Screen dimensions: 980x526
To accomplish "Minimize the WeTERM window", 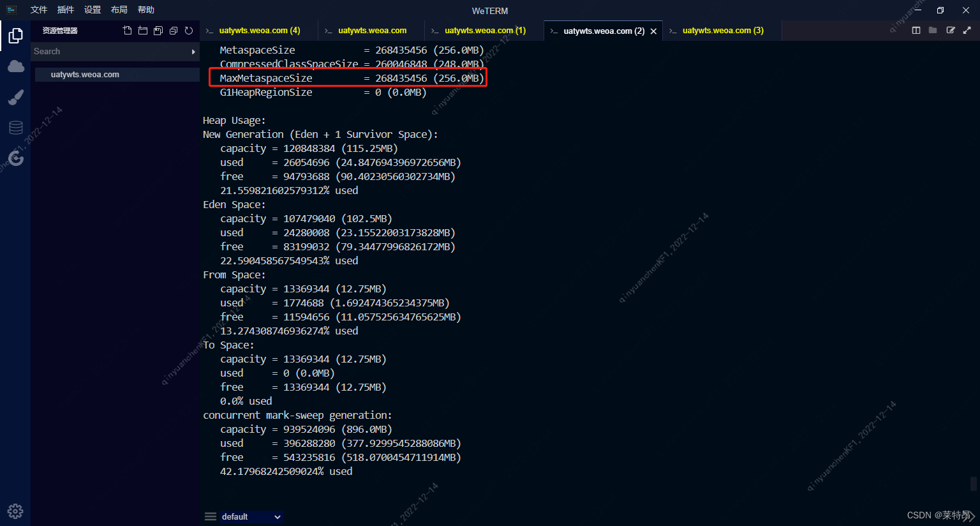I will coord(917,10).
